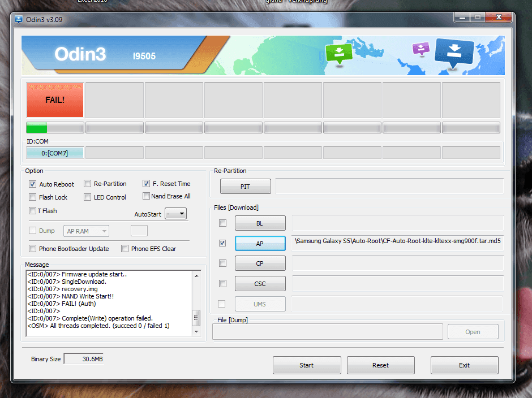Click the I9505 label in banner
Screen dimensions: 532x398
click(x=144, y=57)
